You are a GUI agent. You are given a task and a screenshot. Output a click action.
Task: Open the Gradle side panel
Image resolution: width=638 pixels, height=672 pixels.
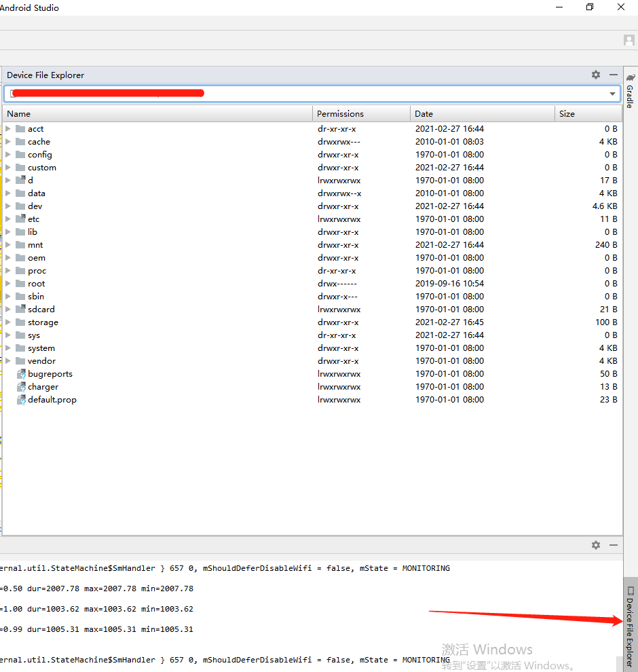coord(630,91)
